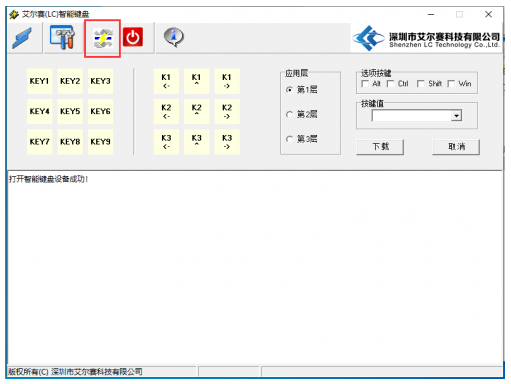Select the KEY3 key tile
511x384 pixels.
tap(100, 81)
